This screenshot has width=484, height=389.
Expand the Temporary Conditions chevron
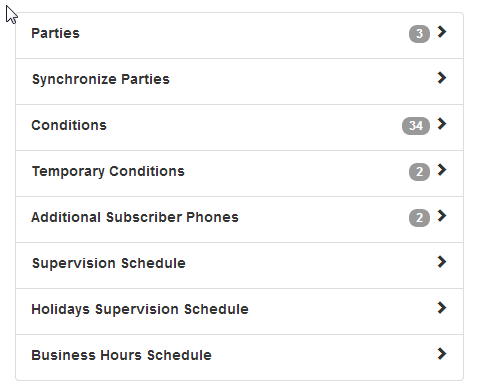[x=442, y=170]
